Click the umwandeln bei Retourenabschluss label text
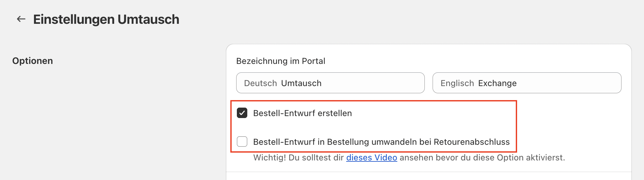The width and height of the screenshot is (644, 180). tap(440, 142)
